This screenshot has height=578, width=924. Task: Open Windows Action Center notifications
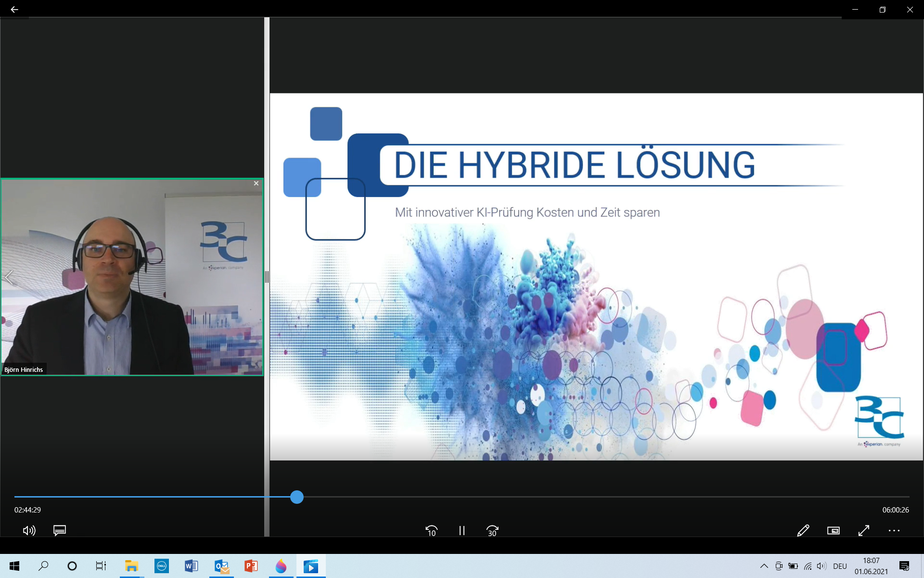904,566
